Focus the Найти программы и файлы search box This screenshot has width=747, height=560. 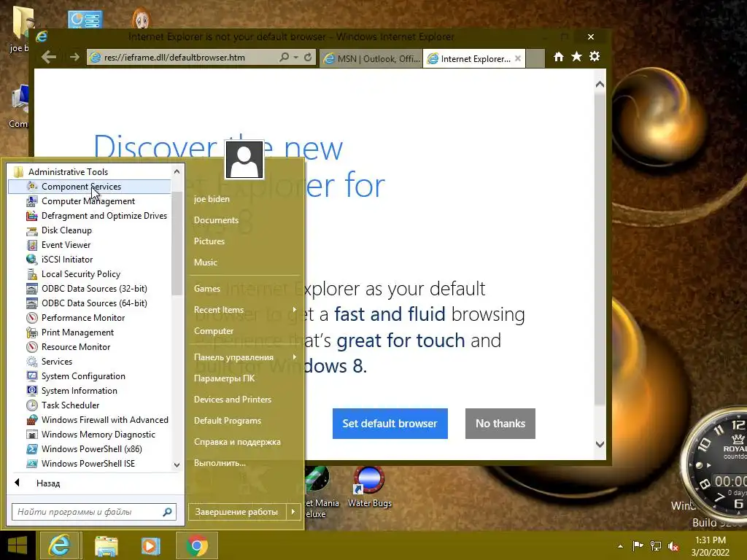[94, 512]
